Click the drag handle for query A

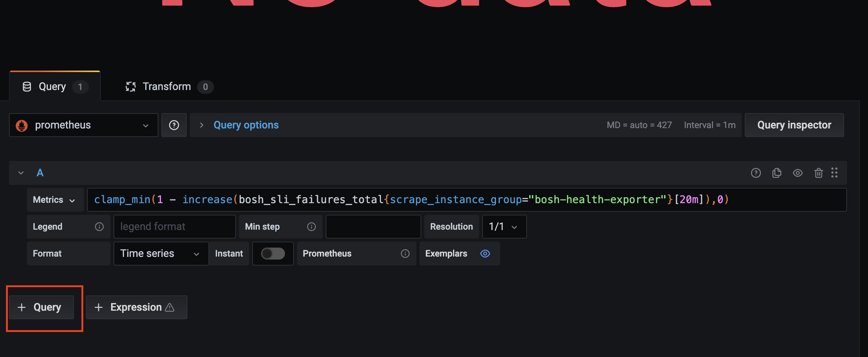[x=834, y=173]
